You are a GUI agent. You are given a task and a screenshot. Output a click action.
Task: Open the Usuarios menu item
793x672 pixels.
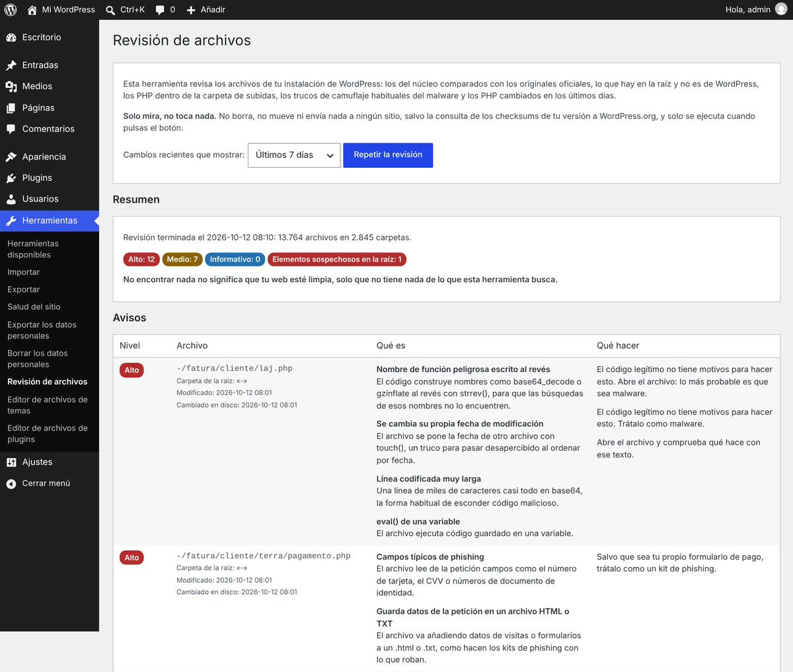(x=50, y=200)
